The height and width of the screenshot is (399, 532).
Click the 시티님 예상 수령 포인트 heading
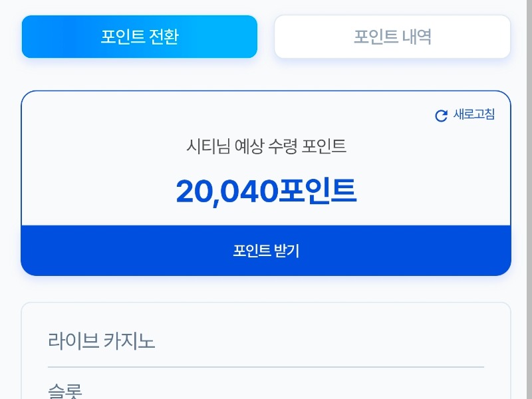point(266,146)
